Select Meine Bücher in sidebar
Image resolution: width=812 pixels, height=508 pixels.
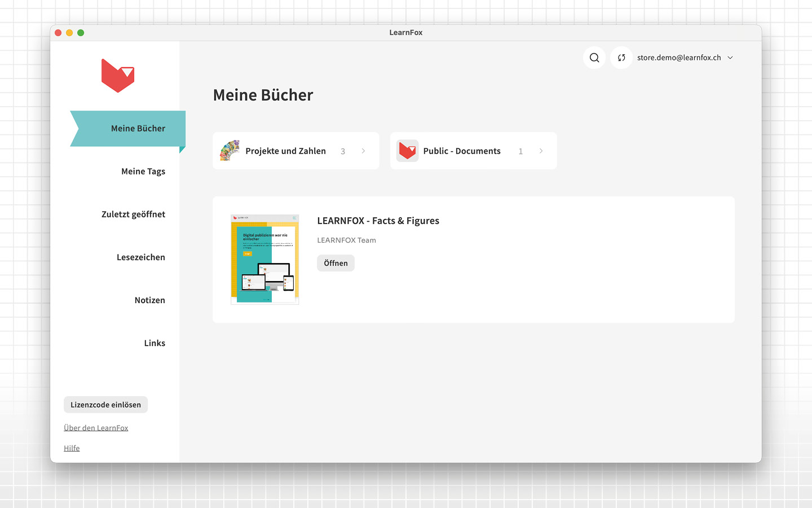click(x=128, y=129)
